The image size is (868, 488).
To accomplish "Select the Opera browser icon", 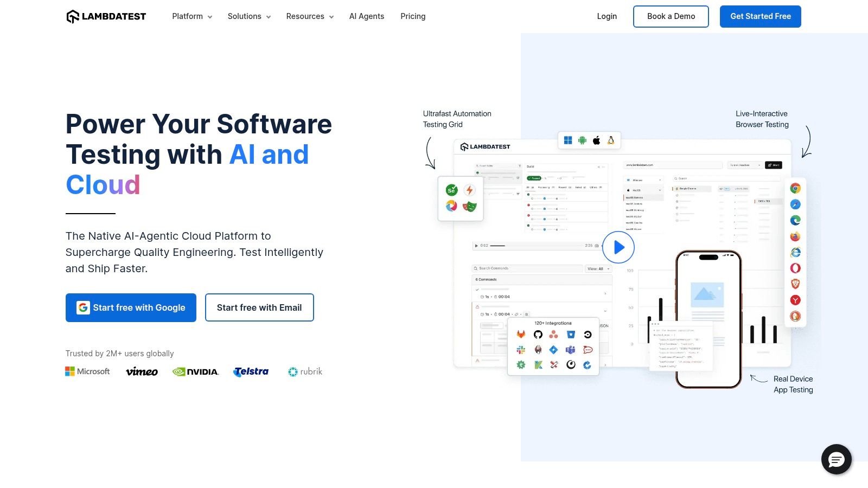I will 795,268.
